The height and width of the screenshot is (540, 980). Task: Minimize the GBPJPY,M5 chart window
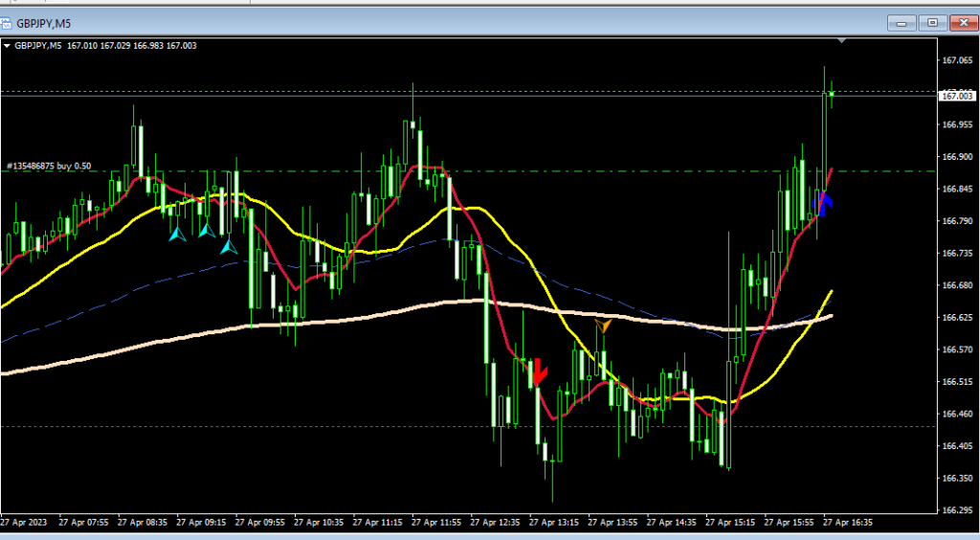(x=901, y=22)
